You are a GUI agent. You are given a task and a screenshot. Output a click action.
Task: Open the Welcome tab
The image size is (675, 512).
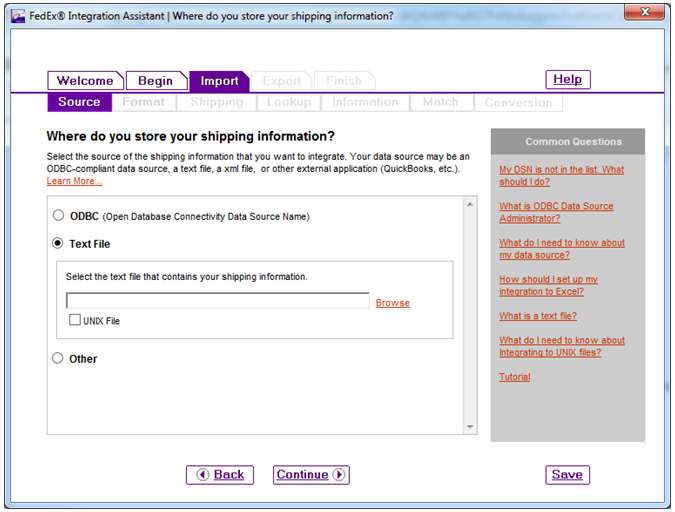(x=85, y=81)
